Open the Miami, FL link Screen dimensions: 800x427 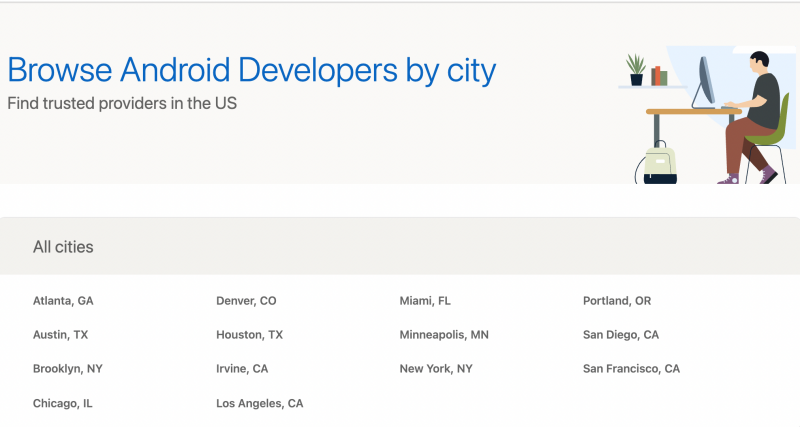coord(425,300)
